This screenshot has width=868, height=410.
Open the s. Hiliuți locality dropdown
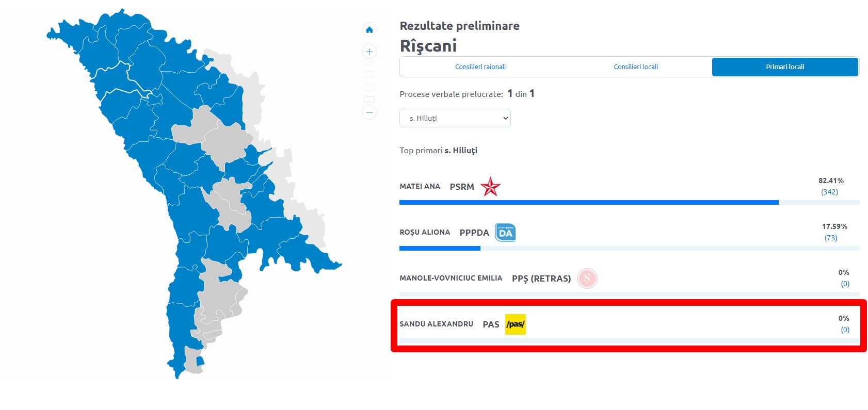pos(455,118)
